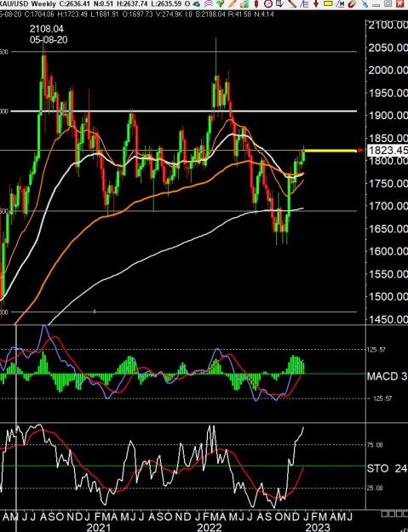
Task: Select the red eraser tool icon
Action: pos(351,3)
